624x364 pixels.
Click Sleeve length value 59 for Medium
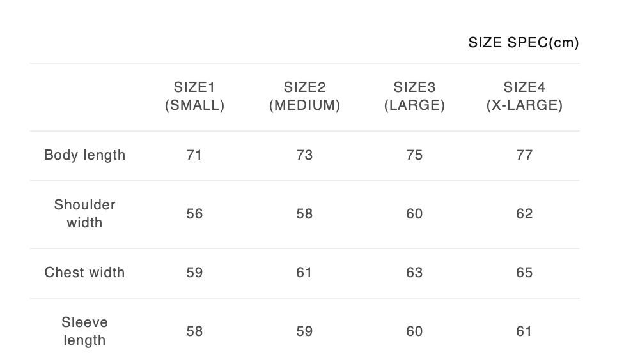[304, 331]
